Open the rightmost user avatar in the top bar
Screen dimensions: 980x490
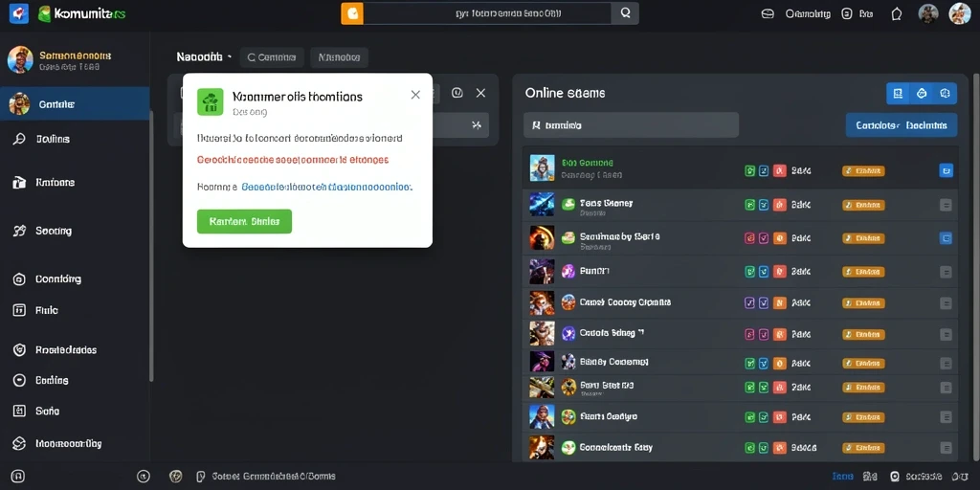click(x=959, y=13)
